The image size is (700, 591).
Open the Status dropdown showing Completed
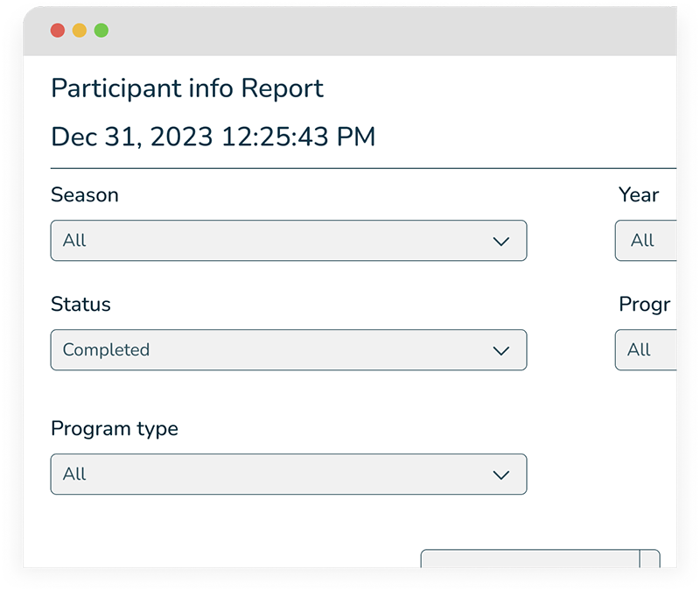(x=289, y=350)
